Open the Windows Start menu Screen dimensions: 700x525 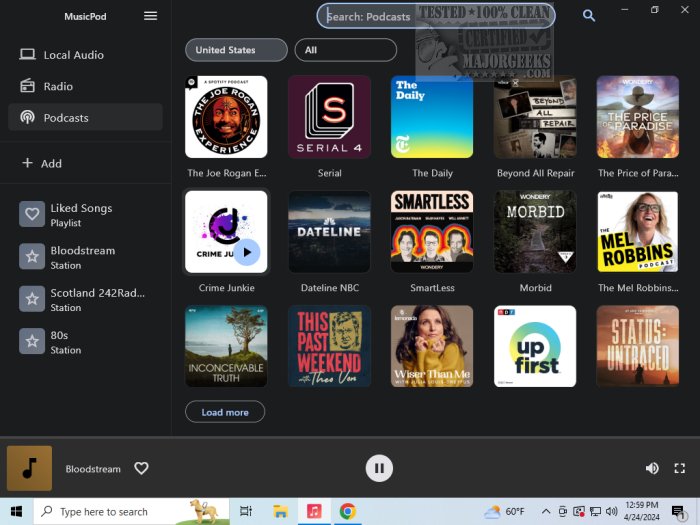pyautogui.click(x=16, y=512)
